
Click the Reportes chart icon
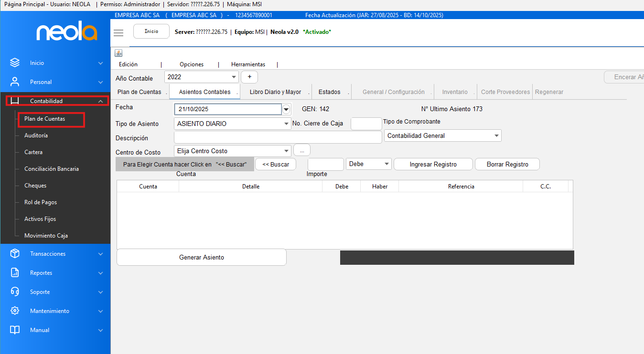(15, 272)
